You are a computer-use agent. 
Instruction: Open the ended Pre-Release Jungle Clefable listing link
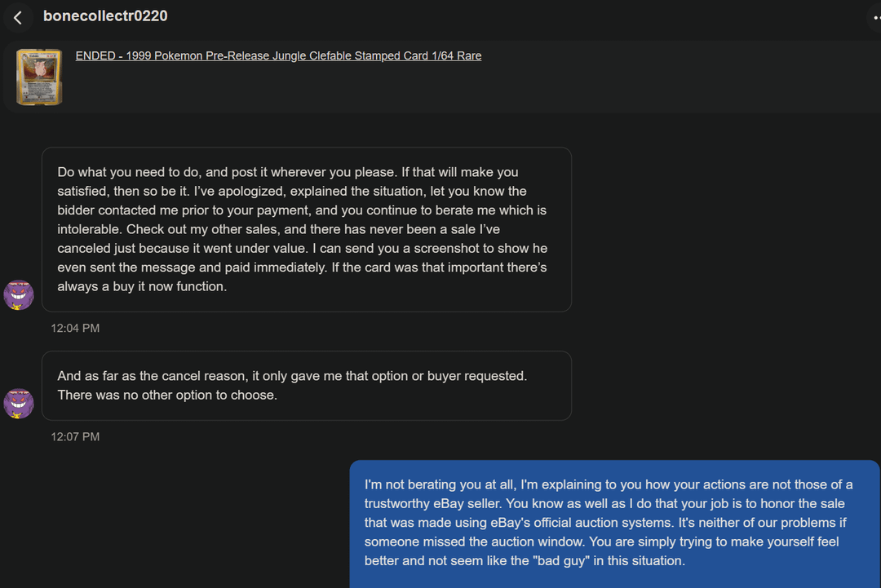pyautogui.click(x=278, y=55)
